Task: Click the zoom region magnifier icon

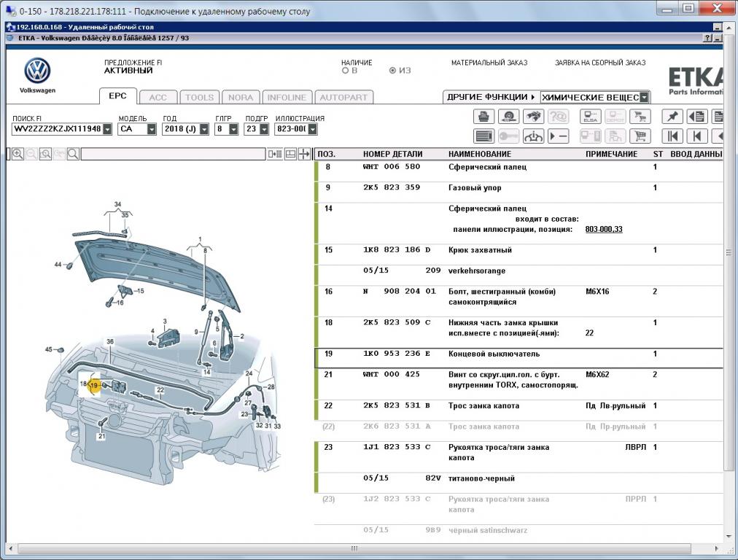Action: coord(45,154)
